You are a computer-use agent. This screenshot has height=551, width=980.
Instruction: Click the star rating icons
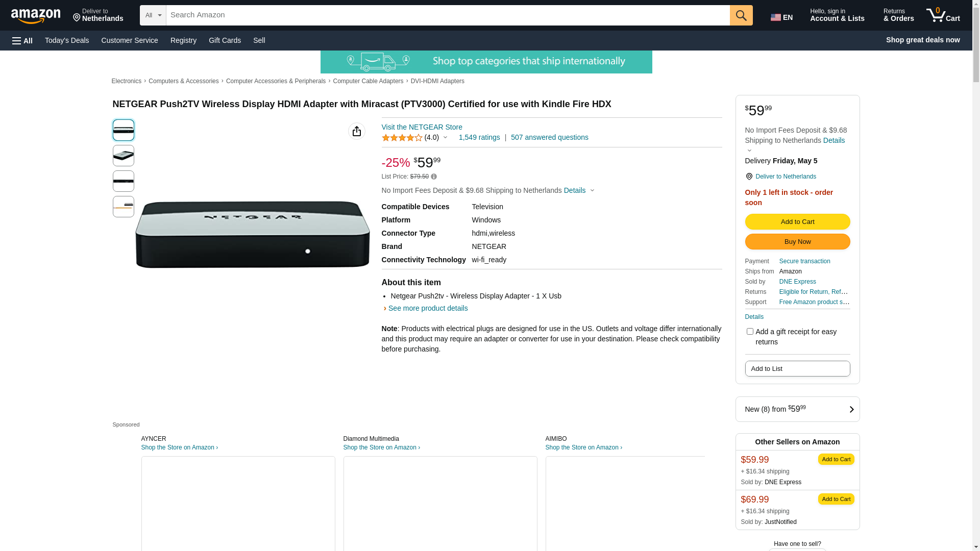(402, 138)
